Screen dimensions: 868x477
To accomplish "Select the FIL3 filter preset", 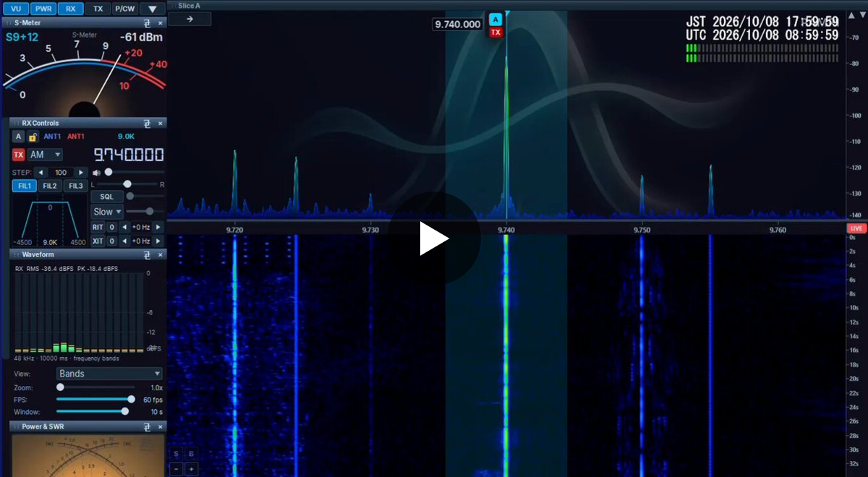I will (75, 186).
